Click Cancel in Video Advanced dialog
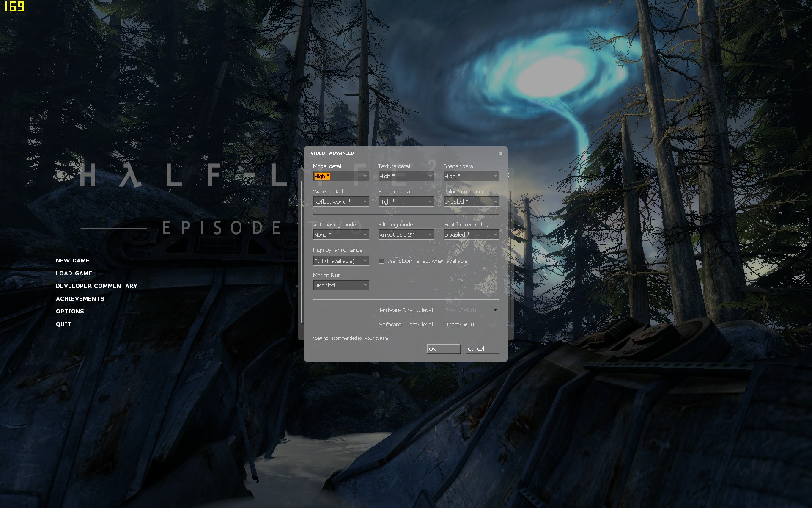 pos(482,348)
